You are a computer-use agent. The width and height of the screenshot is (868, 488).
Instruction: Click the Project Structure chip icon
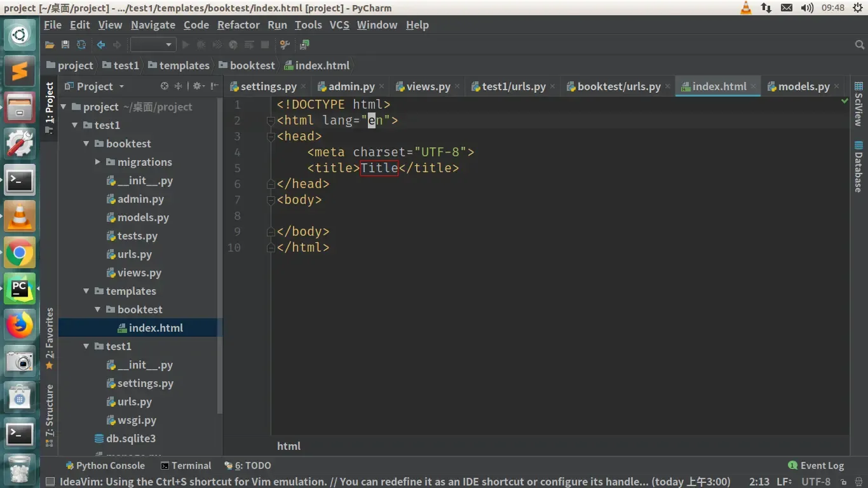click(x=304, y=45)
